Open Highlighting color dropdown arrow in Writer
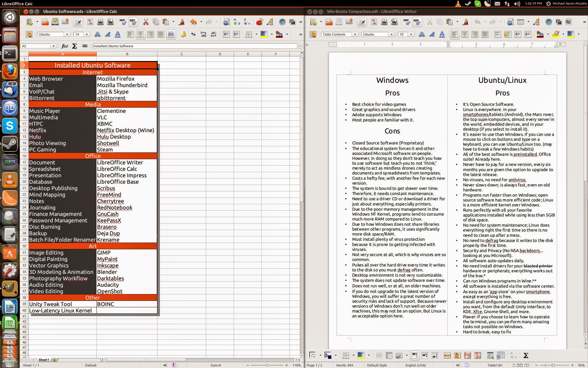This screenshot has height=368, width=588. 563,34
